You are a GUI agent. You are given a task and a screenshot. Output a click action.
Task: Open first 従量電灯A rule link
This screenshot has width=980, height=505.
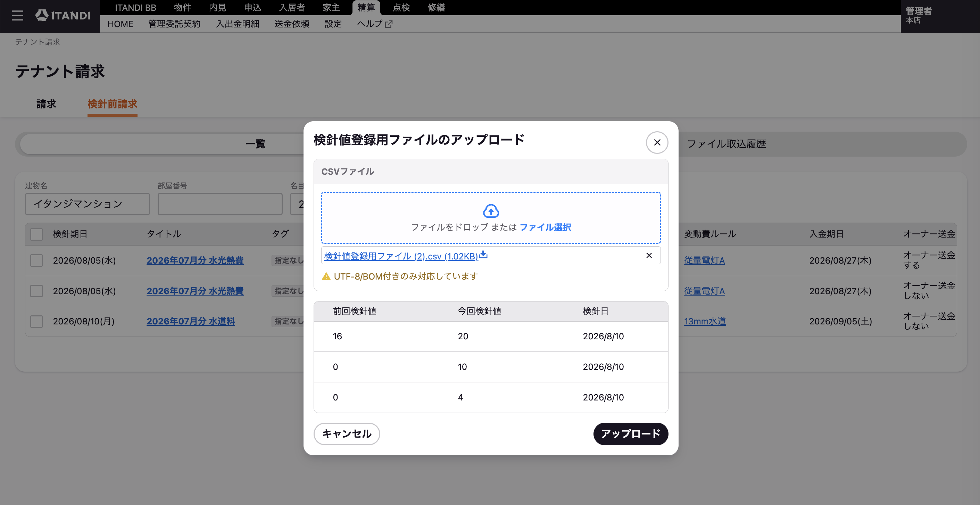[x=705, y=261]
